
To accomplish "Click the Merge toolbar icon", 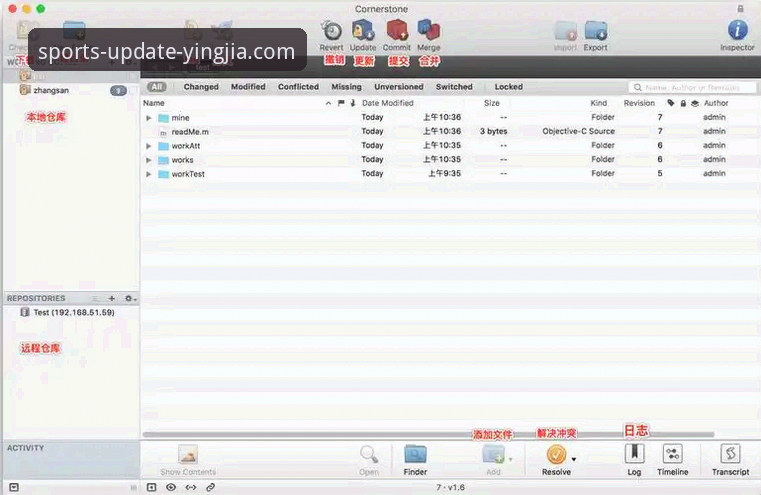I will tap(429, 31).
